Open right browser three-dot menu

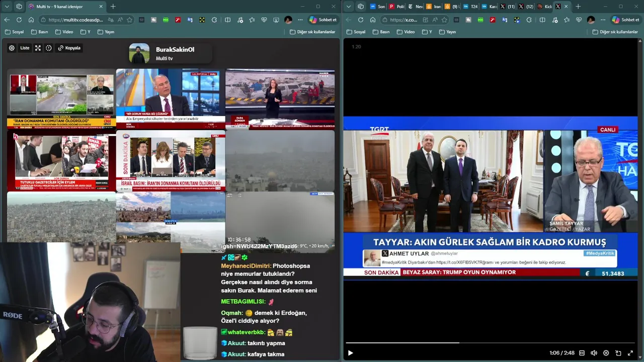point(603,20)
